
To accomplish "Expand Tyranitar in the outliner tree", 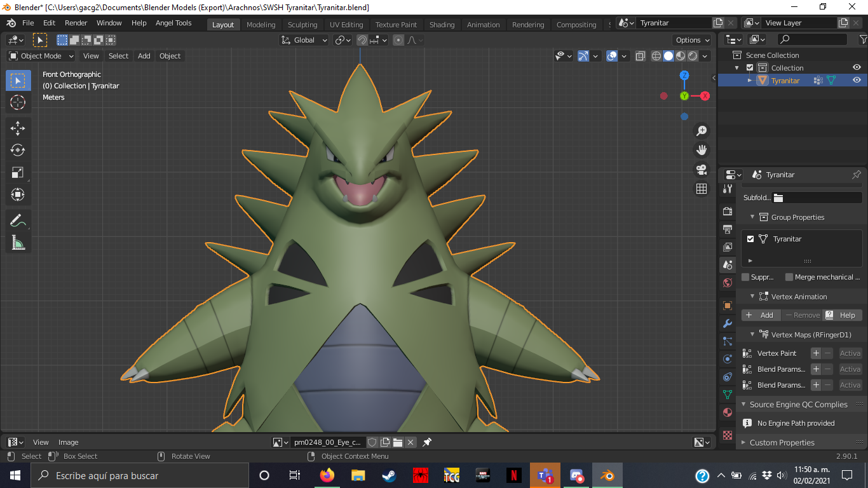I will coord(750,81).
